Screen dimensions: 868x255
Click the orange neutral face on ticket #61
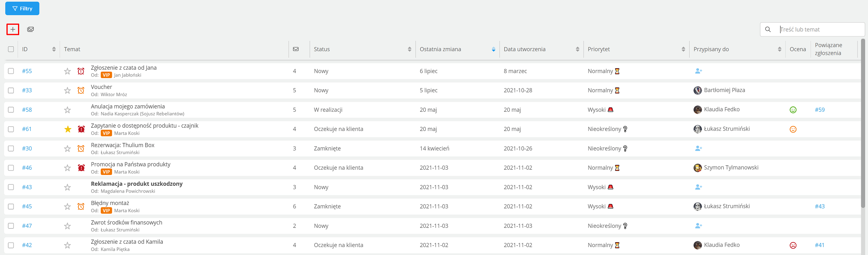(x=793, y=129)
